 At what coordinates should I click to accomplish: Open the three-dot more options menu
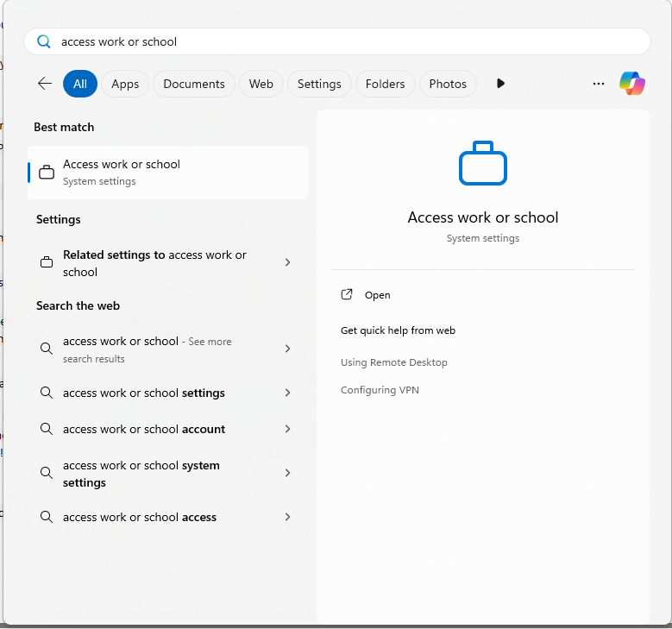[x=599, y=84]
